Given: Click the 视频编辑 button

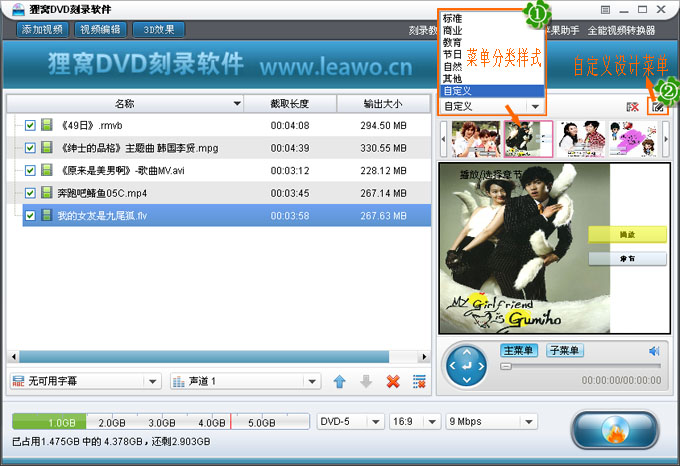Looking at the screenshot, I should click(x=100, y=29).
